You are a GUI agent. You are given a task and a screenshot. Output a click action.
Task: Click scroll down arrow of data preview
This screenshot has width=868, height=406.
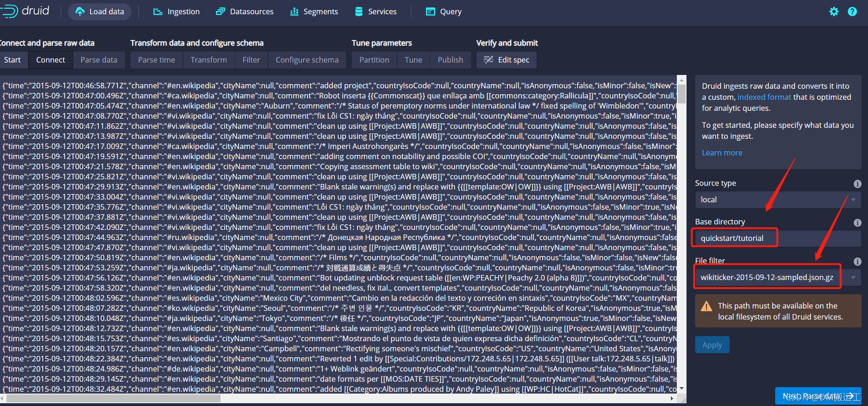click(682, 389)
